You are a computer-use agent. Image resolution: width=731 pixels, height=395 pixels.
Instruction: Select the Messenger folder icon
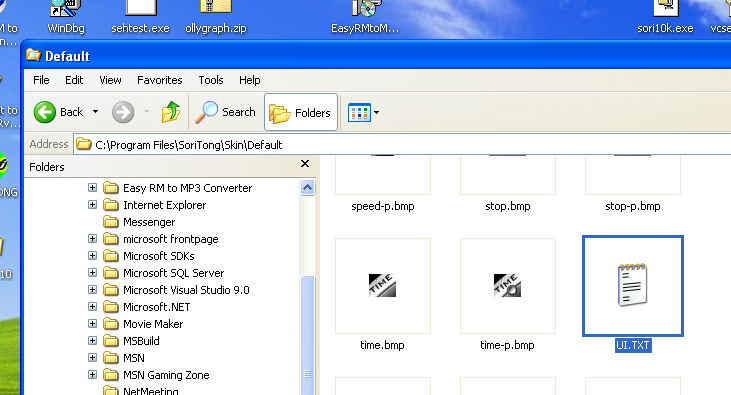tap(110, 222)
